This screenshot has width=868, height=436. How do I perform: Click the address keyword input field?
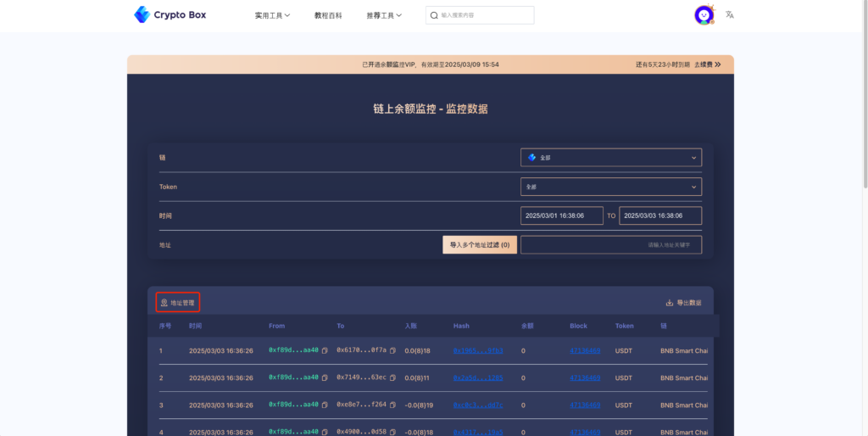(611, 245)
